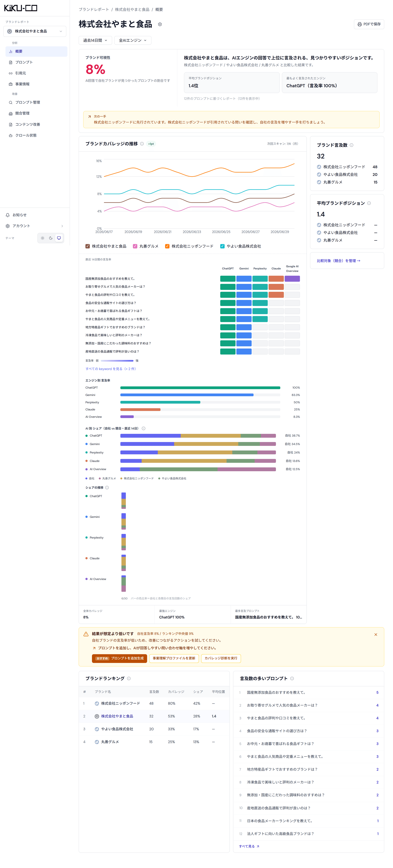This screenshot has width=393, height=868.
Task: Select the light theme sun icon
Action: 43,238
